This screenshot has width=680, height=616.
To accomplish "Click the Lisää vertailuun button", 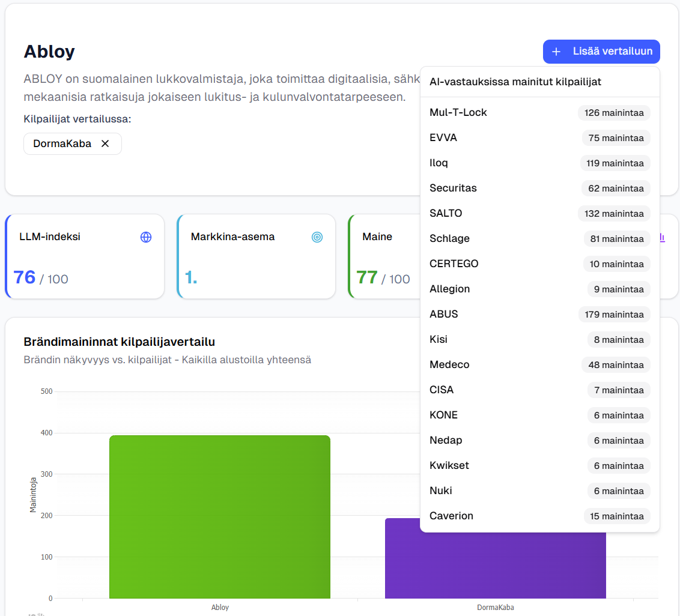I will 601,52.
